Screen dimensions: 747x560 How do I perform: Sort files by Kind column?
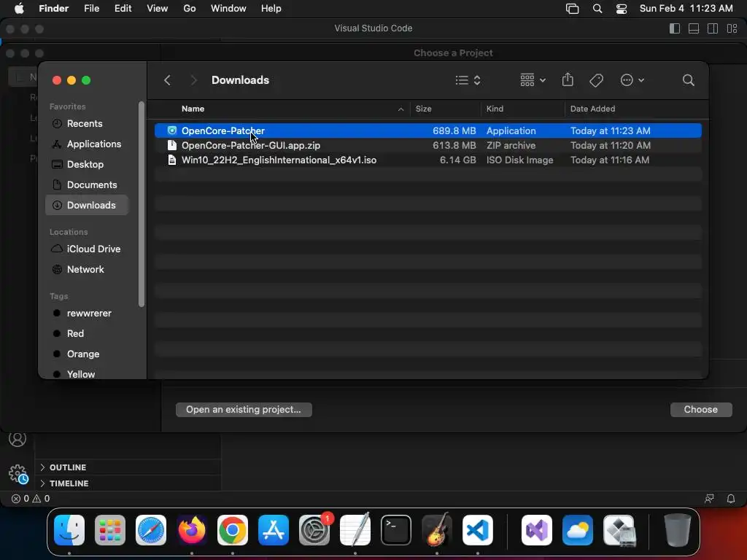point(495,109)
